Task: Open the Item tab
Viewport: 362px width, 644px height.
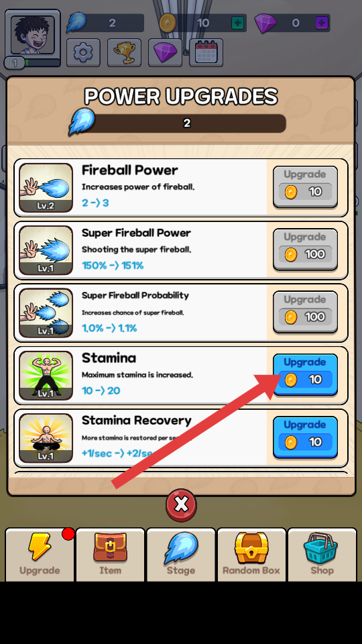Action: point(111,555)
